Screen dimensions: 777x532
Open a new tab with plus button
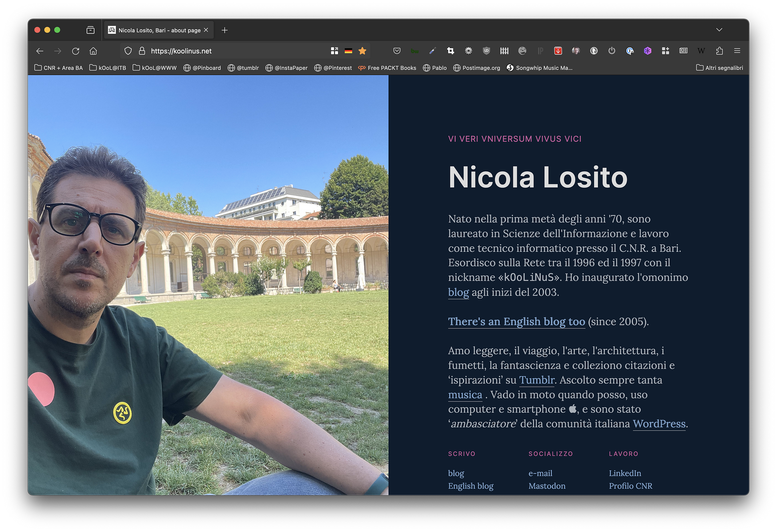(225, 30)
